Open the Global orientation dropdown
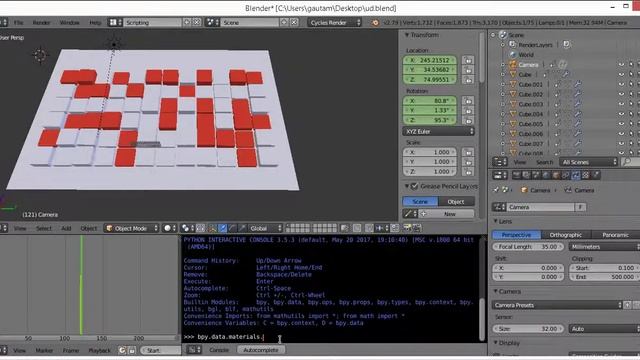The height and width of the screenshot is (360, 640). point(265,228)
